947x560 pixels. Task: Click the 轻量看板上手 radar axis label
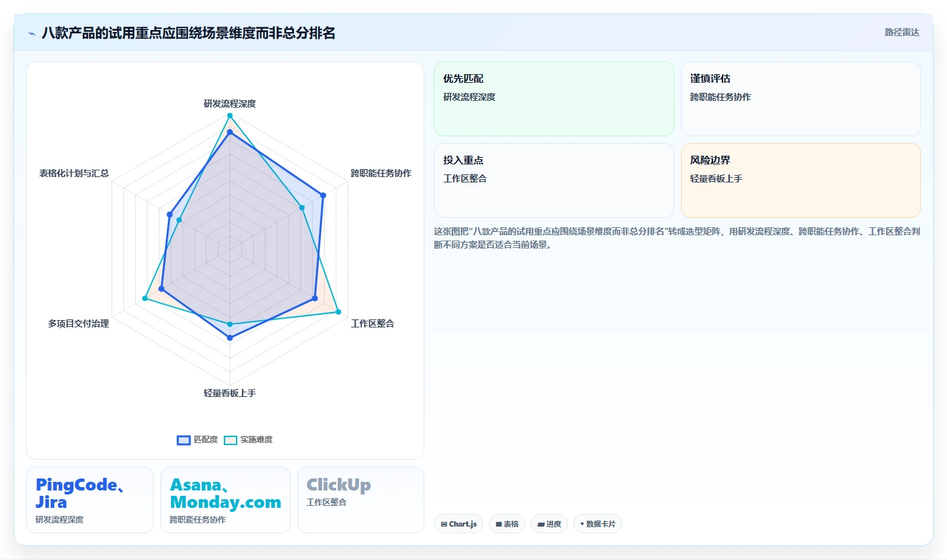pos(230,393)
